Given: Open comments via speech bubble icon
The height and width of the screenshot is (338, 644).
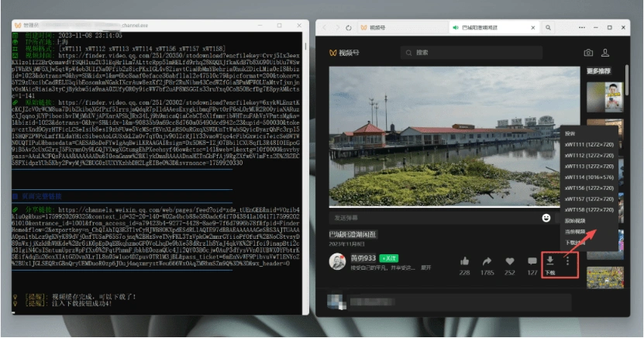Looking at the screenshot, I should (x=532, y=261).
